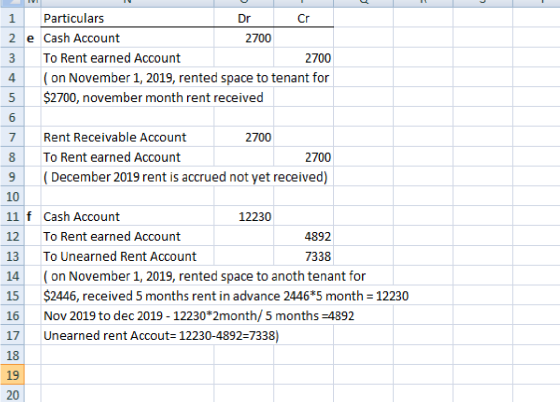Select entire row 20 via its row header
The image size is (560, 402).
pyautogui.click(x=12, y=394)
